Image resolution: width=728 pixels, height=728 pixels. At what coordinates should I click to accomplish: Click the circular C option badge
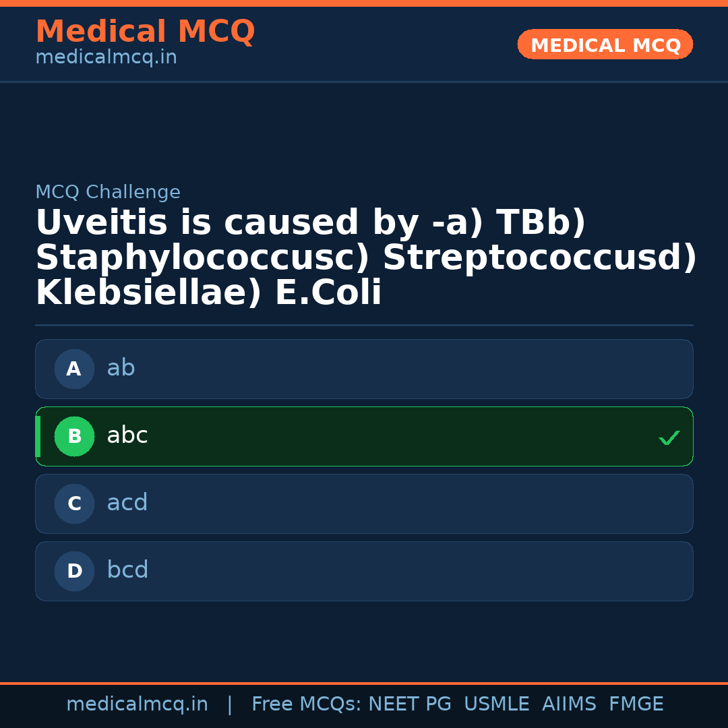click(74, 504)
